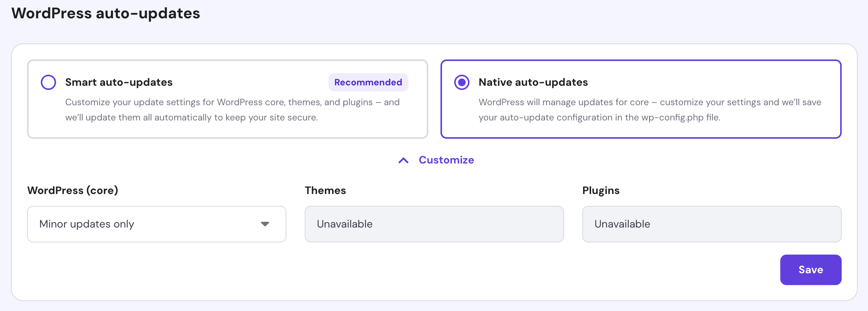868x311 pixels.
Task: Click the Smart auto-updates title text
Action: tap(119, 82)
